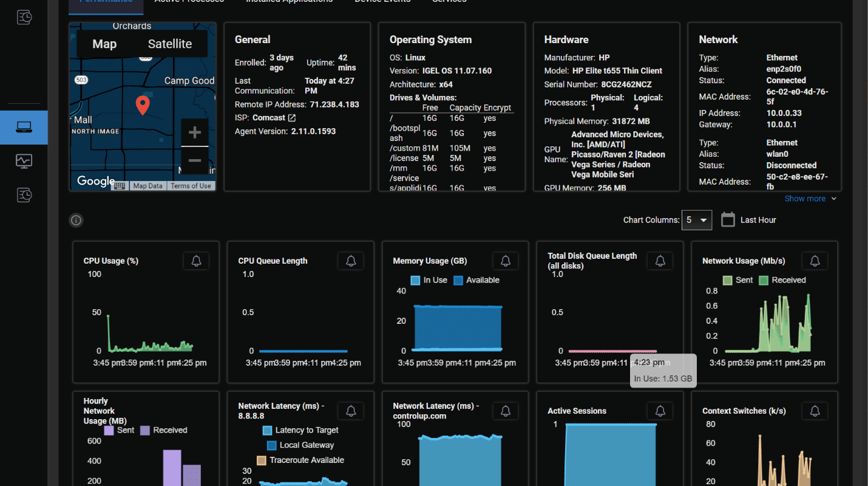
Task: Toggle In Use series in Memory Usage
Action: [429, 280]
